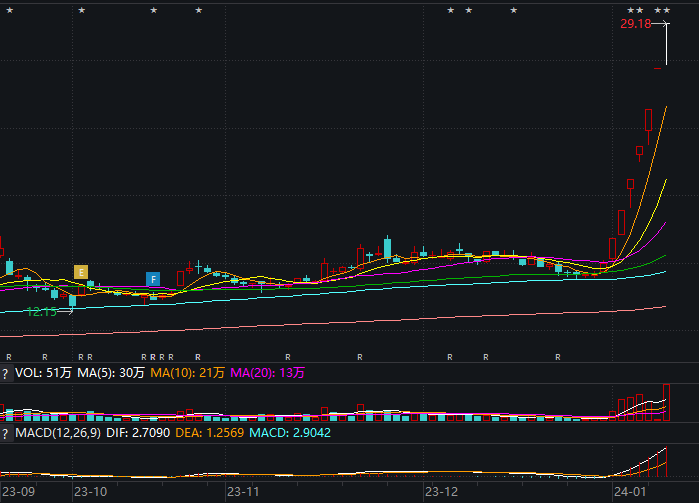Select the 12.15 low price label
Screen dimensions: 699x503
click(x=42, y=312)
